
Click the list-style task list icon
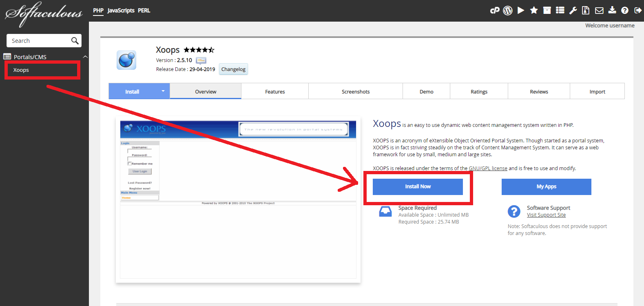[x=560, y=11]
